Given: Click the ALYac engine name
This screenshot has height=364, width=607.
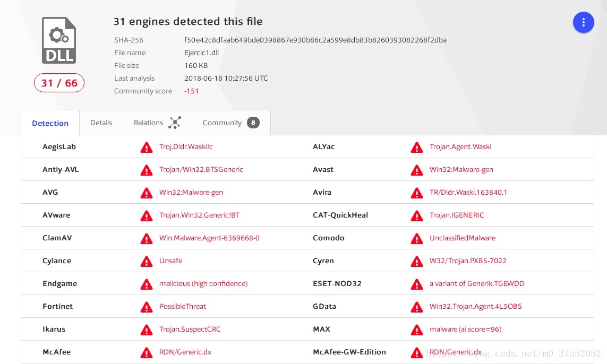Looking at the screenshot, I should 323,146.
